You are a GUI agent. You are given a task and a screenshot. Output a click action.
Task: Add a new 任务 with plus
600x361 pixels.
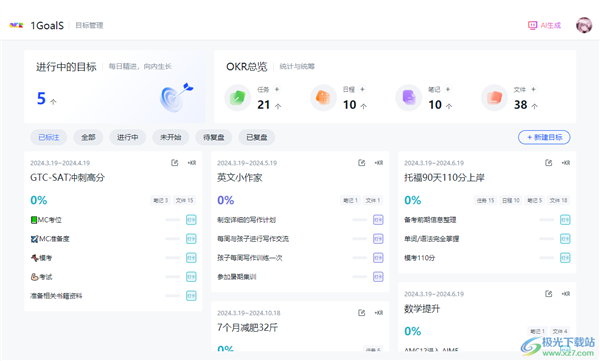277,89
